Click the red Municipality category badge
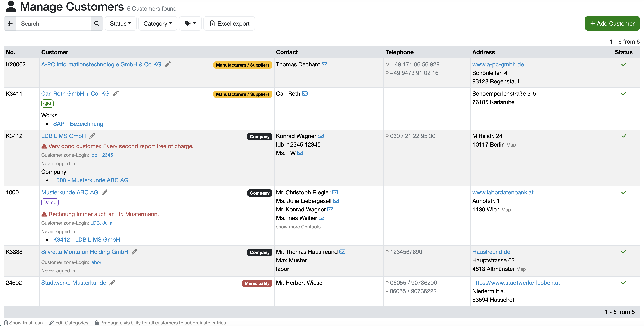Image resolution: width=644 pixels, height=326 pixels. [x=257, y=283]
